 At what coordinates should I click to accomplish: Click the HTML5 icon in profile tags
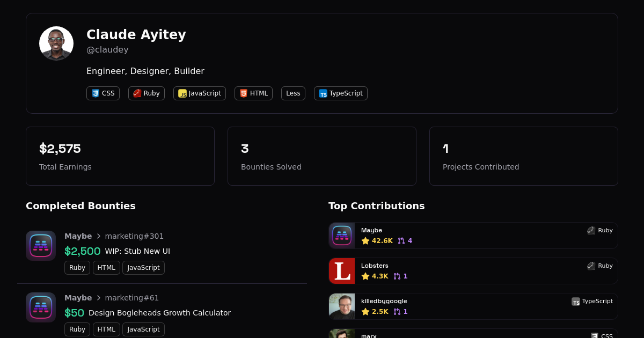point(244,93)
